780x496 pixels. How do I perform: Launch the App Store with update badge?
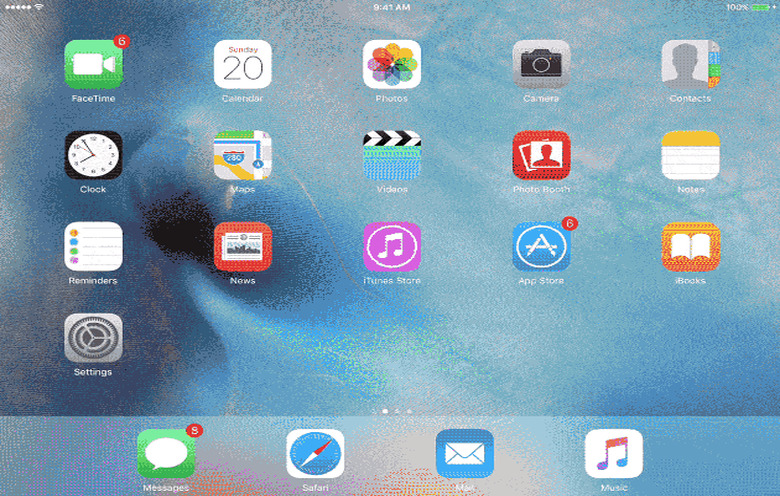[x=541, y=246]
